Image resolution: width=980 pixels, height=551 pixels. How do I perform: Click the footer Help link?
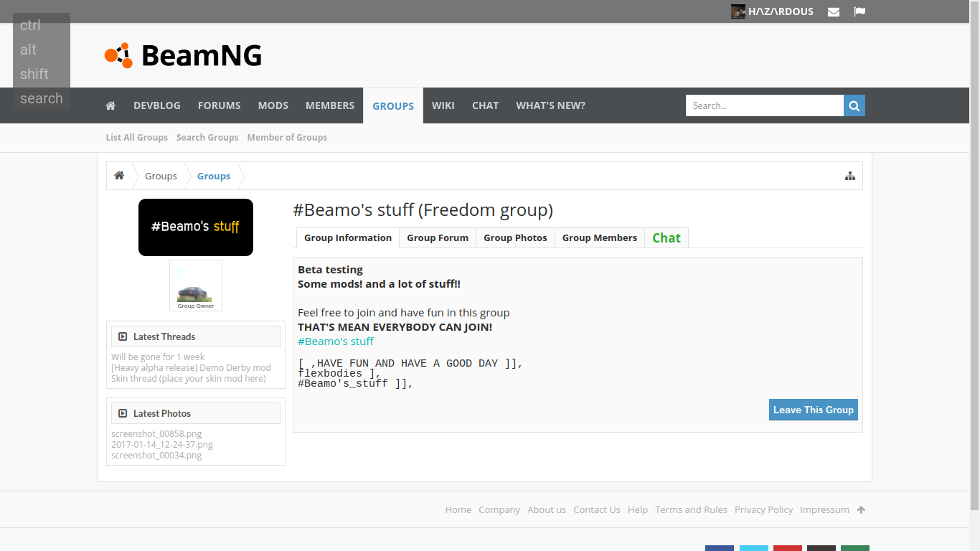[x=638, y=509]
